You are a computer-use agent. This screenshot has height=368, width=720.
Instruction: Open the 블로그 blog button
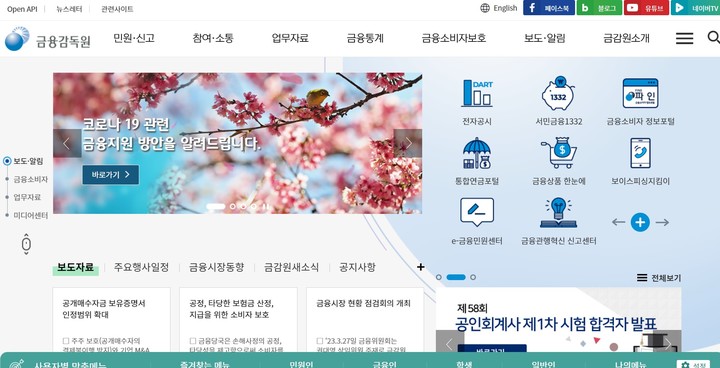[x=599, y=8]
